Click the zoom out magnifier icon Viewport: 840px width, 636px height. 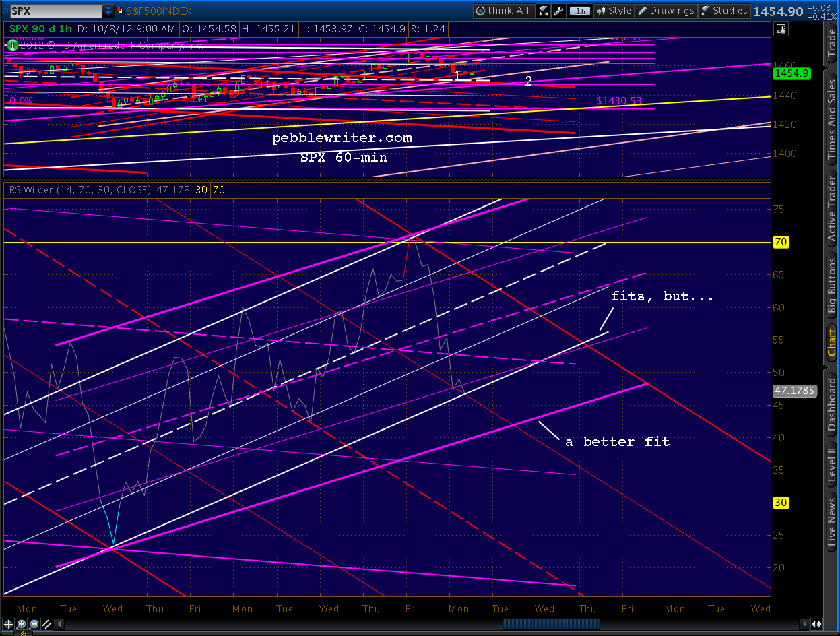[32, 624]
